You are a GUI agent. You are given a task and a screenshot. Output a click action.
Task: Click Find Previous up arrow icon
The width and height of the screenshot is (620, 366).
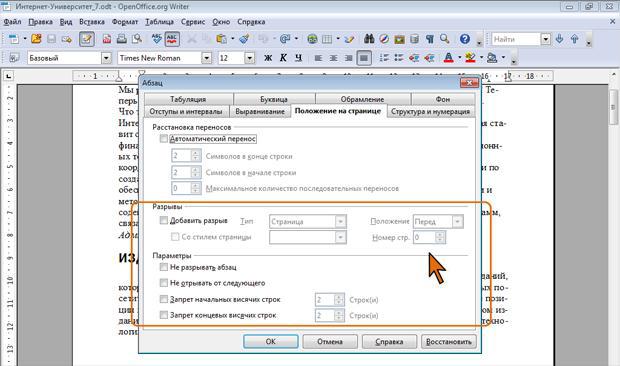pyautogui.click(x=575, y=39)
